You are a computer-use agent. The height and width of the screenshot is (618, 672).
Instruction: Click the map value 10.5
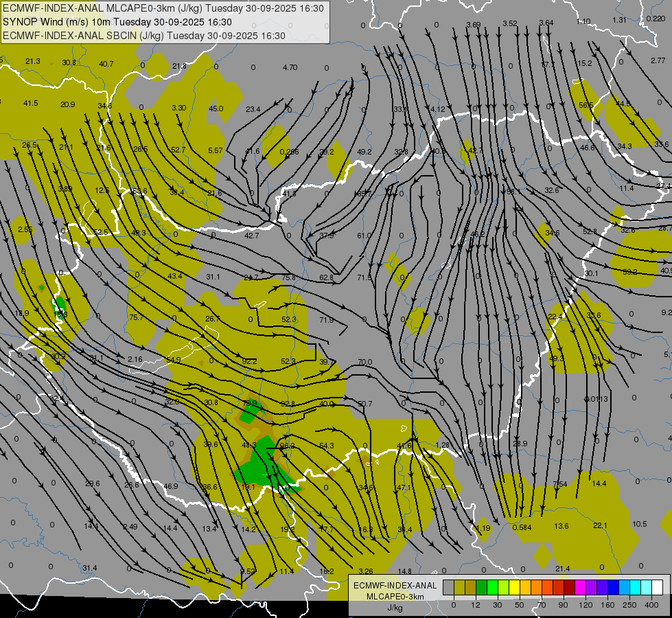click(x=640, y=524)
